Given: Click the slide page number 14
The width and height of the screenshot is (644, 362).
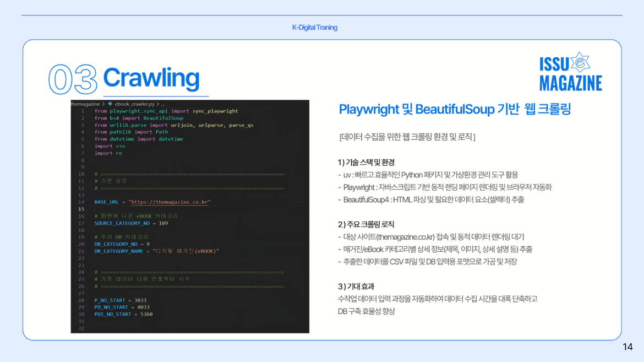Looking at the screenshot, I should [x=627, y=347].
